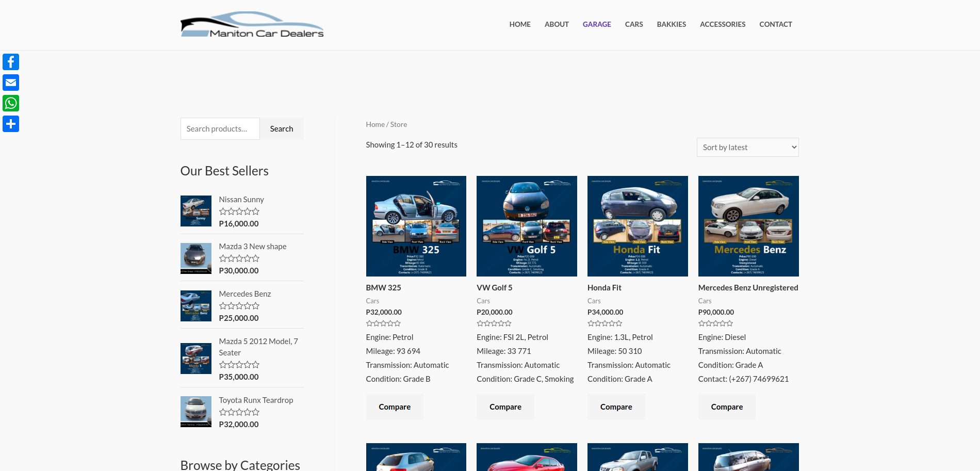Click 'Our Best Sellers' heading
The width and height of the screenshot is (980, 471).
(224, 171)
